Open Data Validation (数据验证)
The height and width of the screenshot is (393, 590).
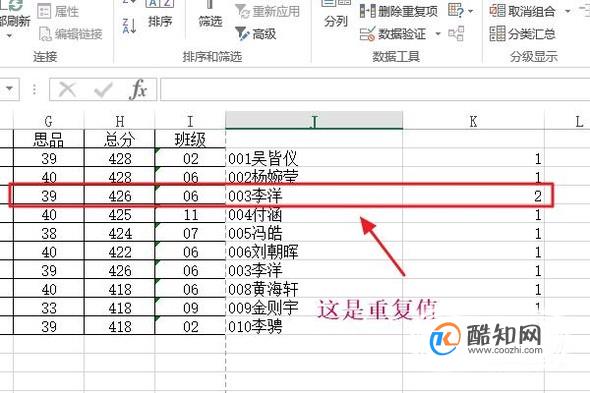tap(393, 34)
